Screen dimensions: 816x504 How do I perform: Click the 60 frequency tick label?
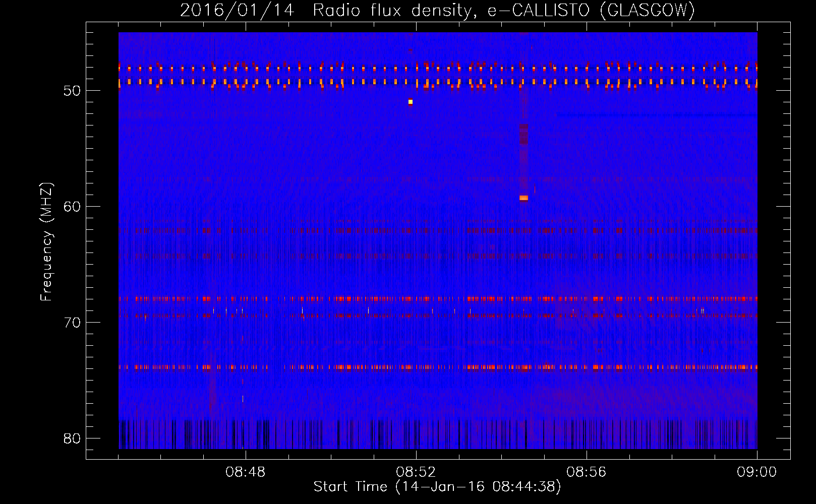click(72, 207)
